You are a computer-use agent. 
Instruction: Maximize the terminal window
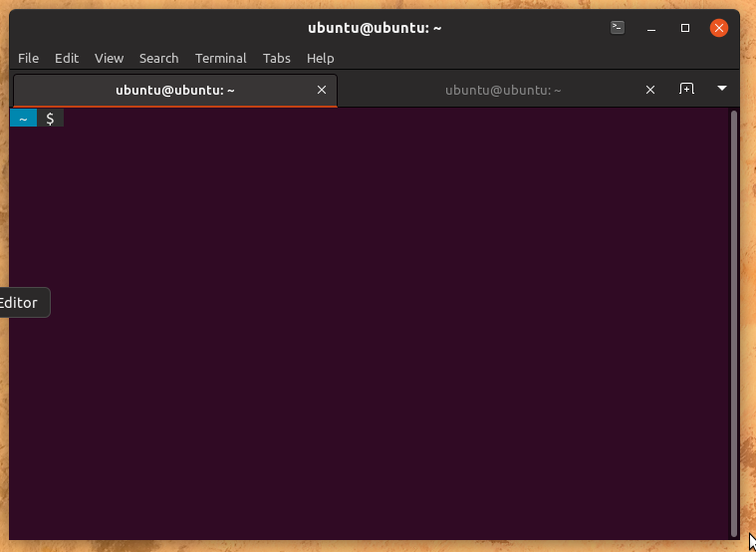[684, 28]
